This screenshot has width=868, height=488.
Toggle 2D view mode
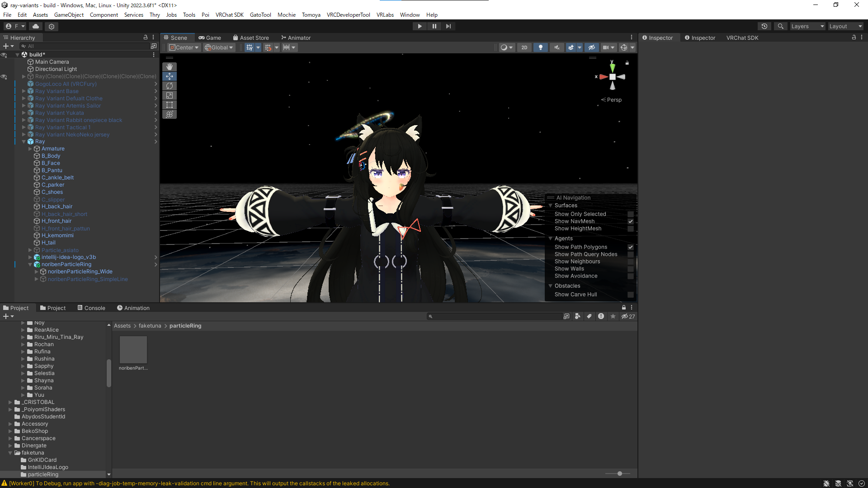(x=524, y=47)
